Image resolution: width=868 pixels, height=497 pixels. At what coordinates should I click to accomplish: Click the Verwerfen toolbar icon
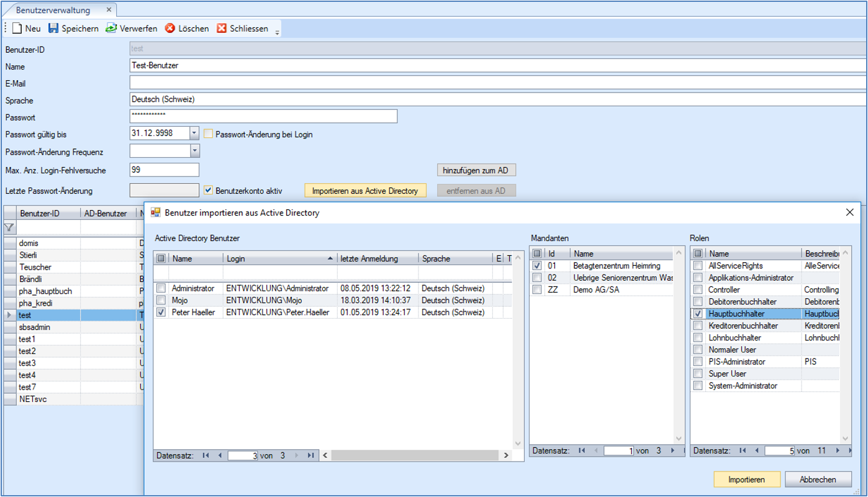tap(111, 29)
